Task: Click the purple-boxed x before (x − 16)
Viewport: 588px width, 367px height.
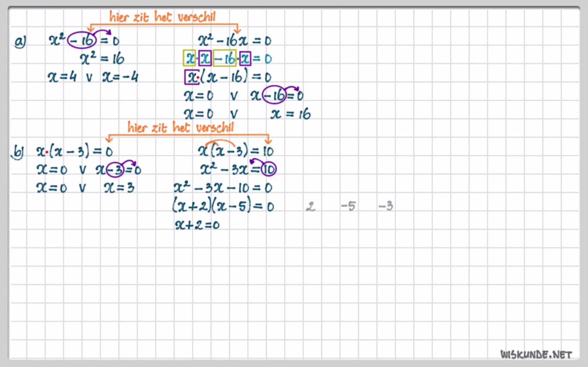Action: click(x=192, y=77)
